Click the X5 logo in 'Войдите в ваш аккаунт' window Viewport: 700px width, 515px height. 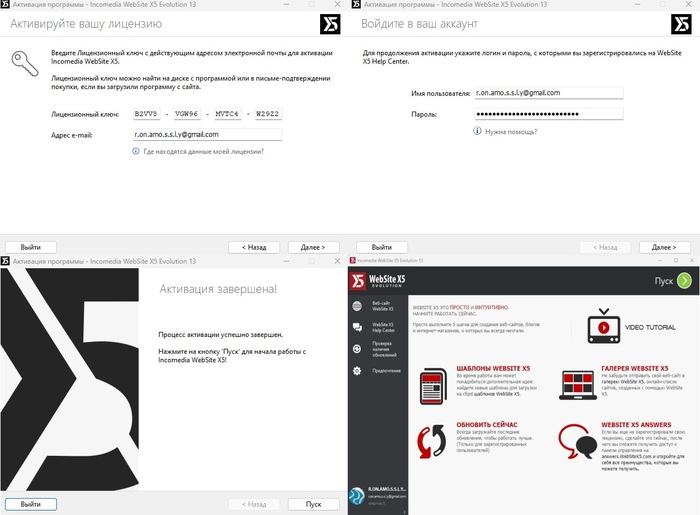pos(681,24)
